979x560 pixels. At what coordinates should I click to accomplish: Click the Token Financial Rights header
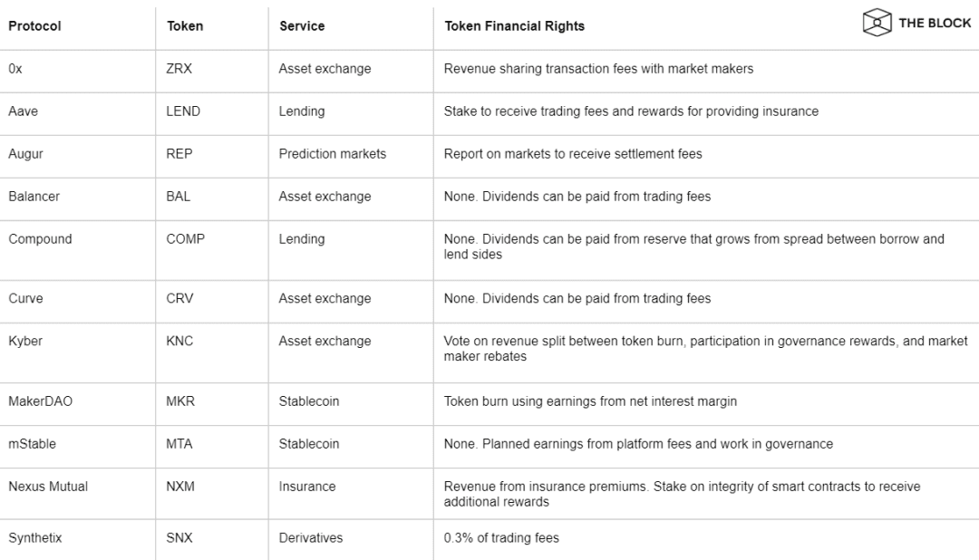pos(515,26)
